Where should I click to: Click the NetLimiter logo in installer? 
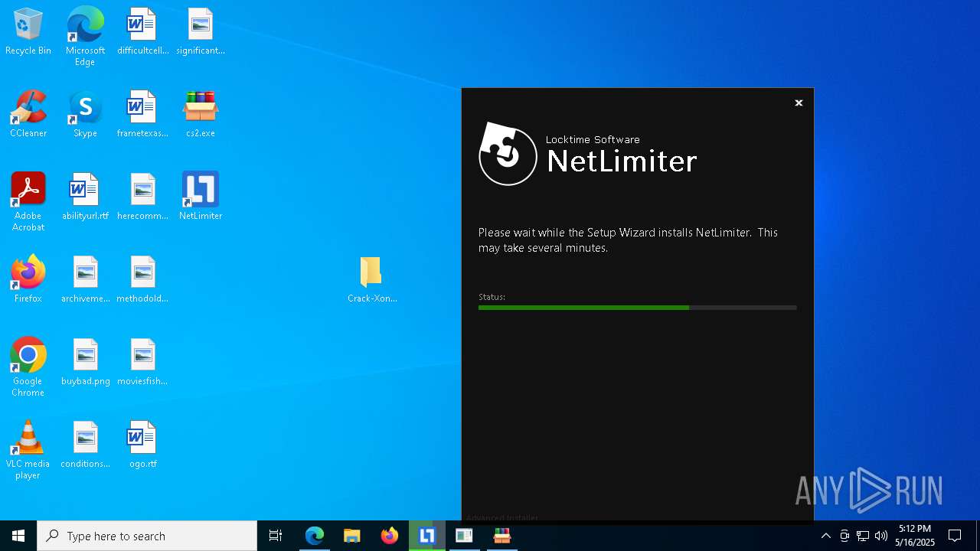(508, 154)
